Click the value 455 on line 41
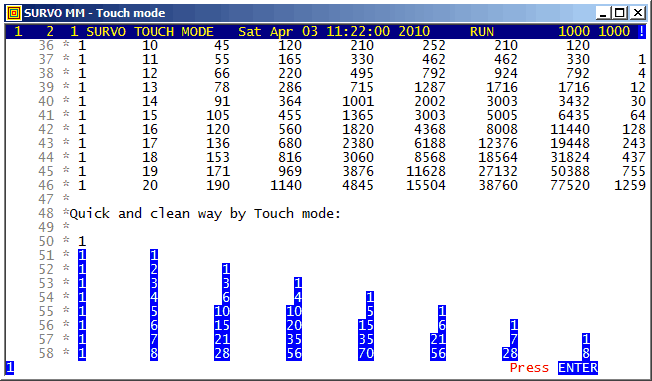This screenshot has width=652, height=381. tap(290, 115)
